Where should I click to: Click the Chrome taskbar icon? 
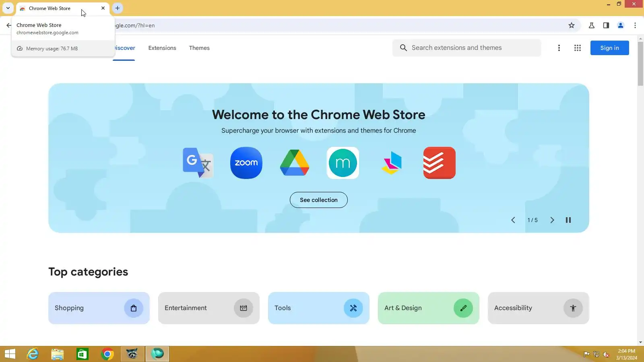(x=107, y=354)
